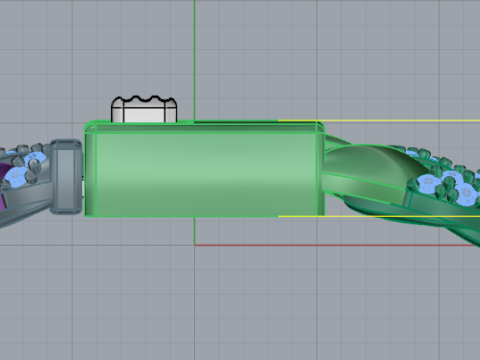Select the white scalloped knob on top
480x360 pixels.
[x=144, y=109]
